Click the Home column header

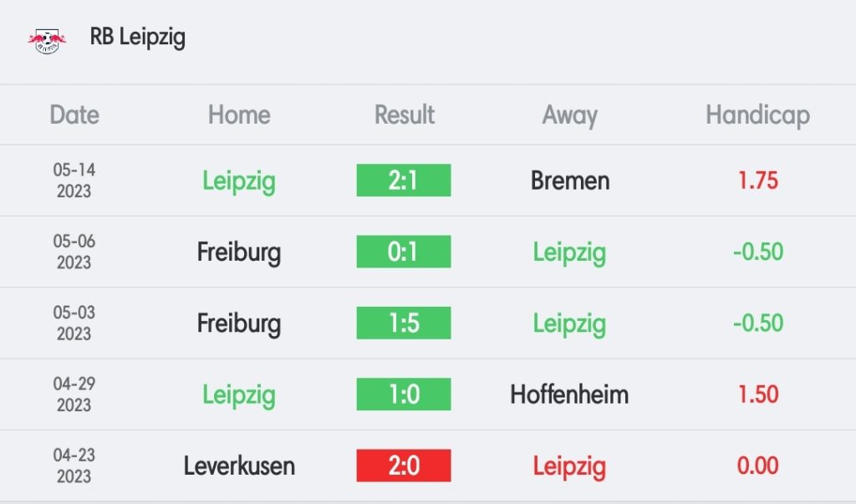[239, 115]
